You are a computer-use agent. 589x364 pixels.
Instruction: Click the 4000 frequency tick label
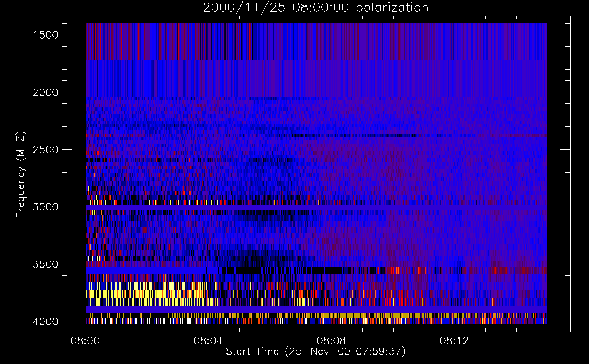coord(46,321)
